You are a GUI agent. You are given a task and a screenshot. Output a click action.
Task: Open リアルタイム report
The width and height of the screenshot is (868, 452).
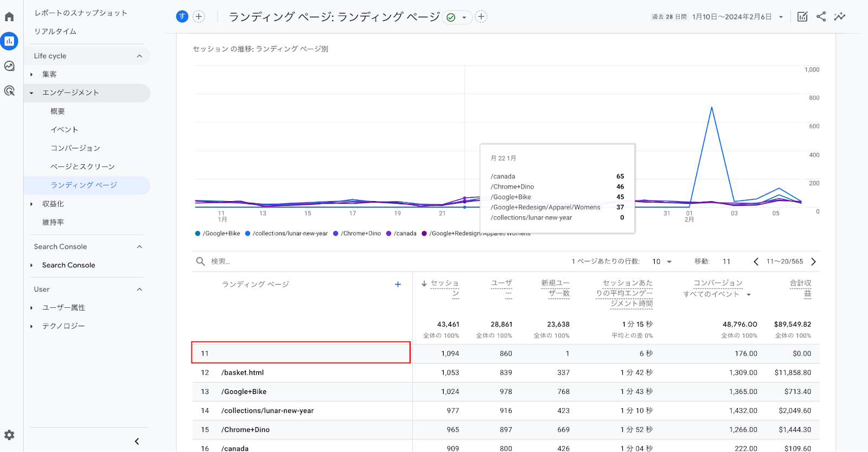coord(55,31)
